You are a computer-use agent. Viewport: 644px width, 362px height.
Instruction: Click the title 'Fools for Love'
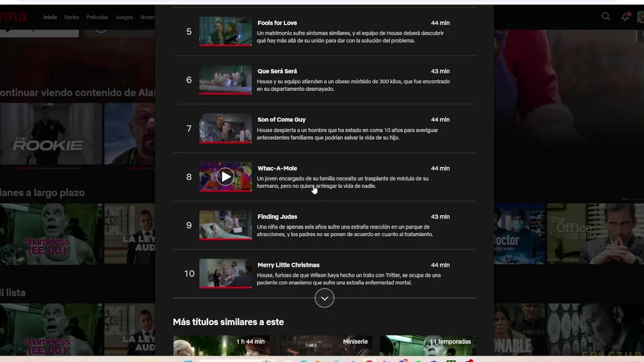(x=277, y=23)
